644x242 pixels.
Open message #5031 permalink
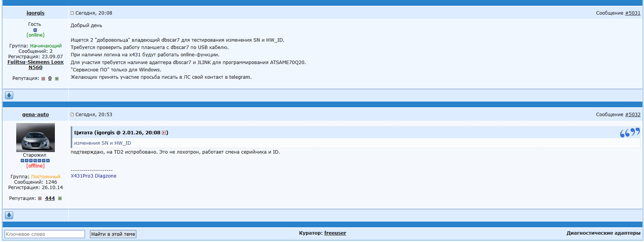pyautogui.click(x=633, y=13)
